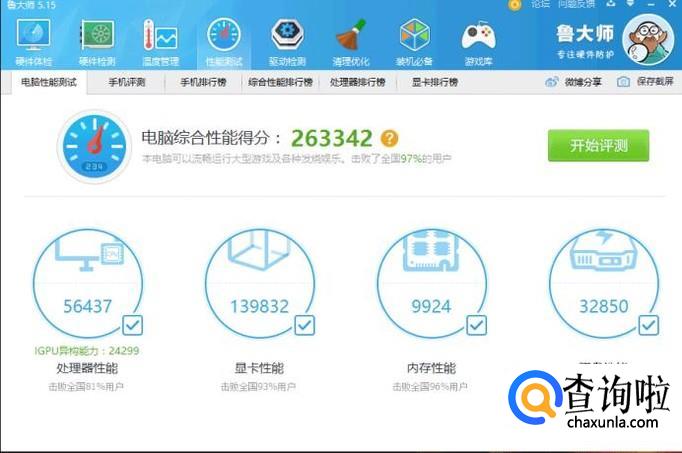Toggle the checkbox for 处理器性能 test

click(132, 325)
